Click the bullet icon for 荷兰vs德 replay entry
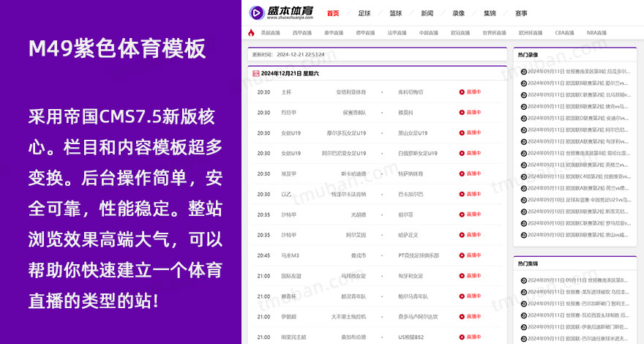Image resolution: width=644 pixels, height=344 pixels. click(524, 189)
